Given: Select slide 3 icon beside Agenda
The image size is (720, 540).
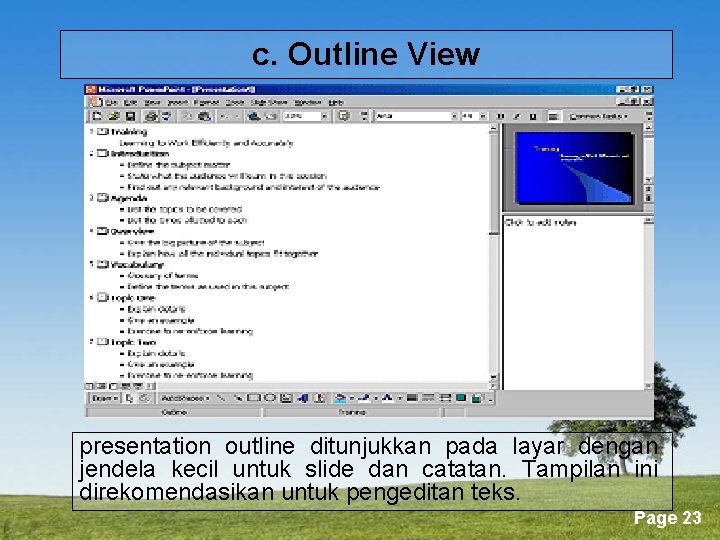Looking at the screenshot, I should click(x=102, y=198).
